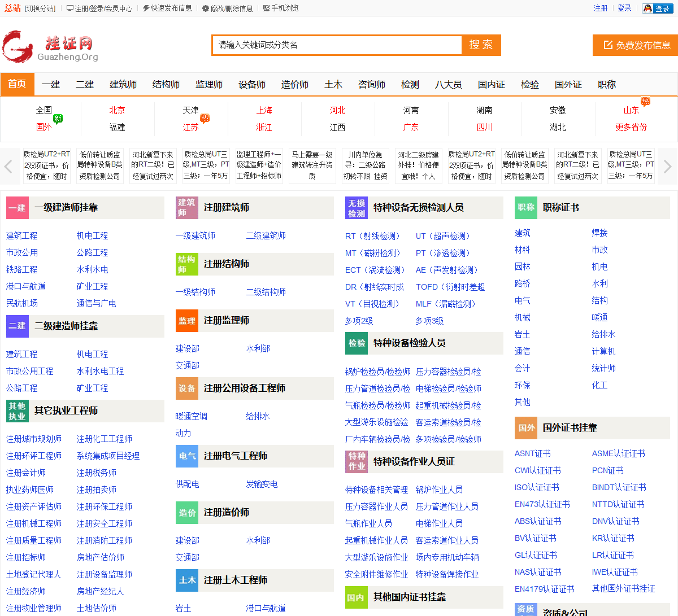
Task: Click the orange 搜索 button
Action: click(481, 45)
